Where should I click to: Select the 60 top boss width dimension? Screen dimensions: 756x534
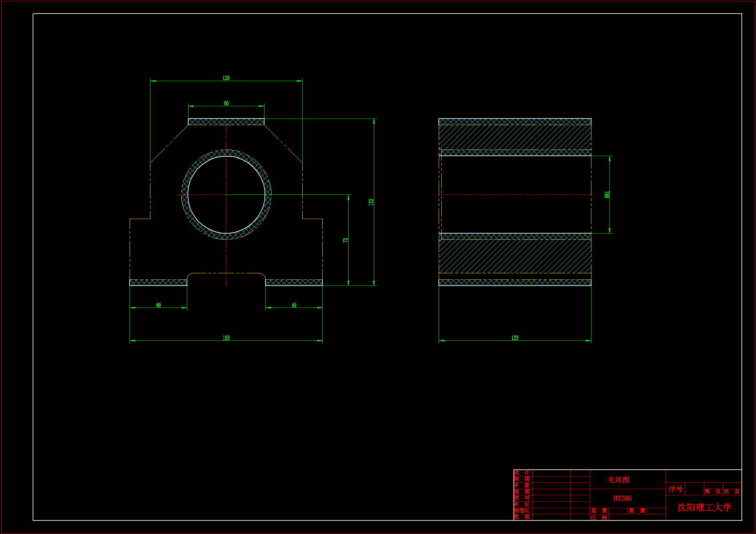tap(226, 103)
